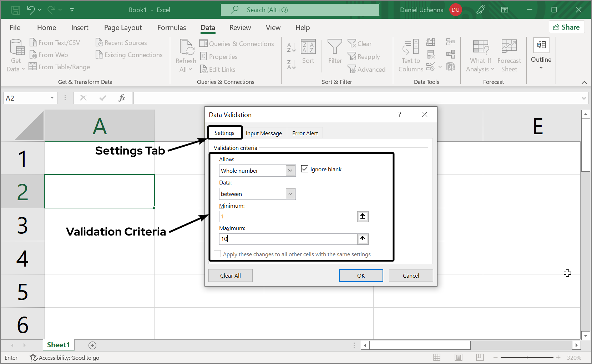Switch to the Error Alert tab
Viewport: 592px width, 364px height.
pyautogui.click(x=305, y=133)
